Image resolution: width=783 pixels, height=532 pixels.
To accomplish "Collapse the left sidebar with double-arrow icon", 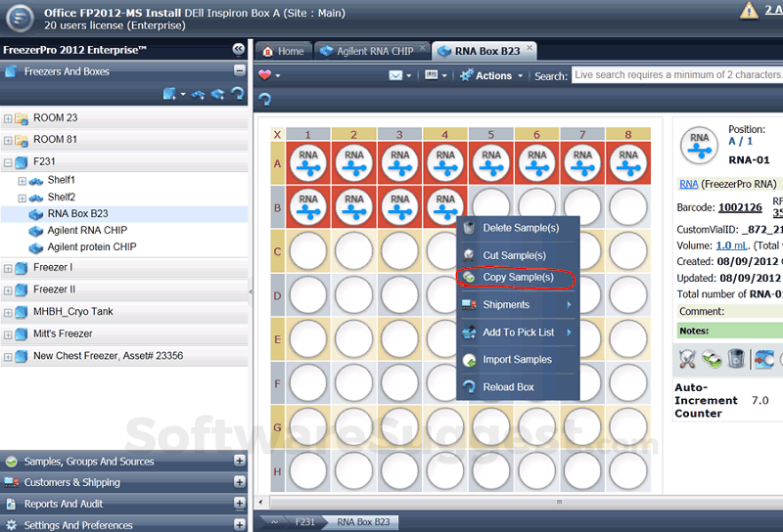I will point(239,49).
